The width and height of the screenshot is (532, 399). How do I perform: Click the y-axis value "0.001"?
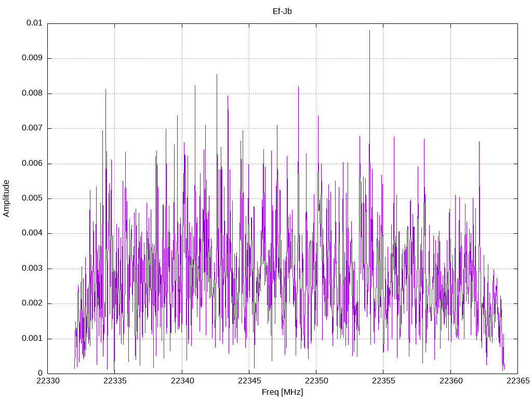point(32,339)
